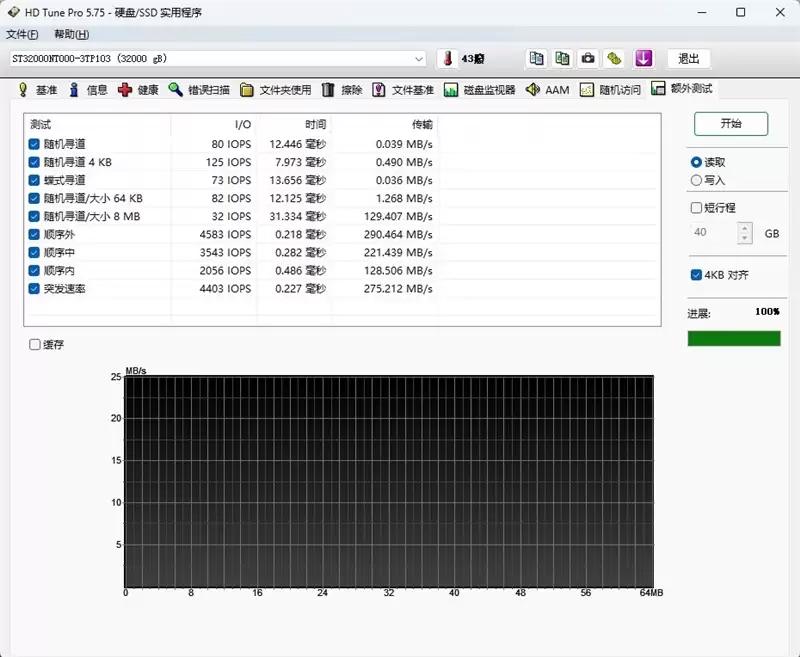Select the 写入 (write) radio button
The image size is (800, 657).
698,180
